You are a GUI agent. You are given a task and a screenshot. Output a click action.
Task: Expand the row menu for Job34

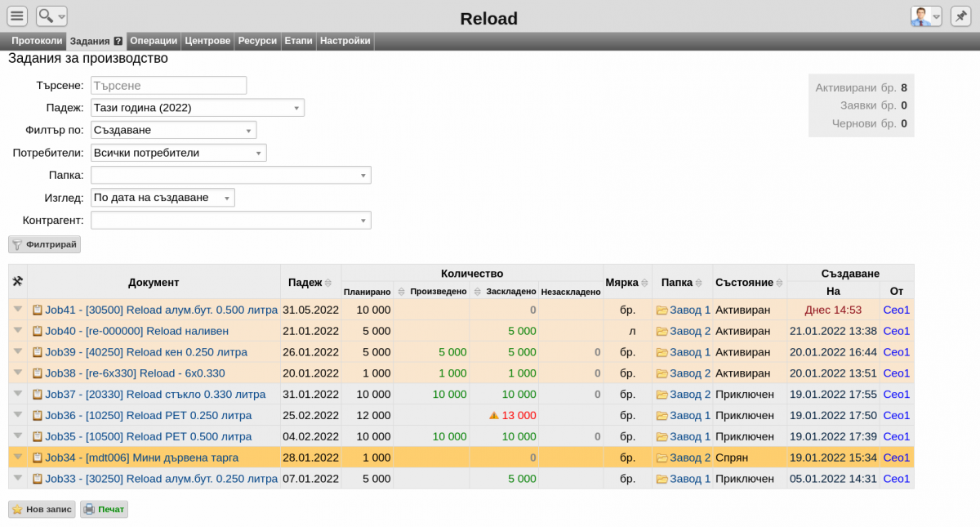click(18, 457)
